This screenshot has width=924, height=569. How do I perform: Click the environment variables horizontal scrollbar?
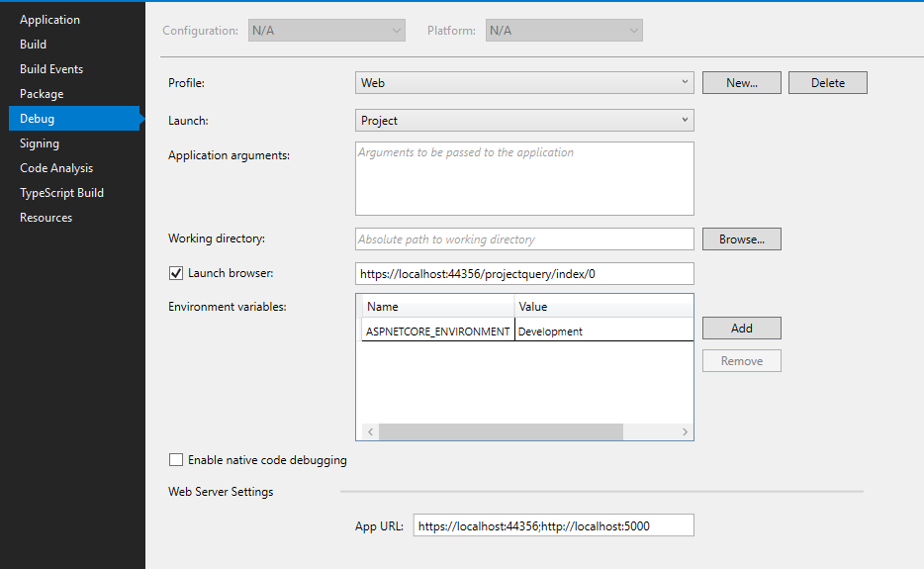pyautogui.click(x=501, y=432)
